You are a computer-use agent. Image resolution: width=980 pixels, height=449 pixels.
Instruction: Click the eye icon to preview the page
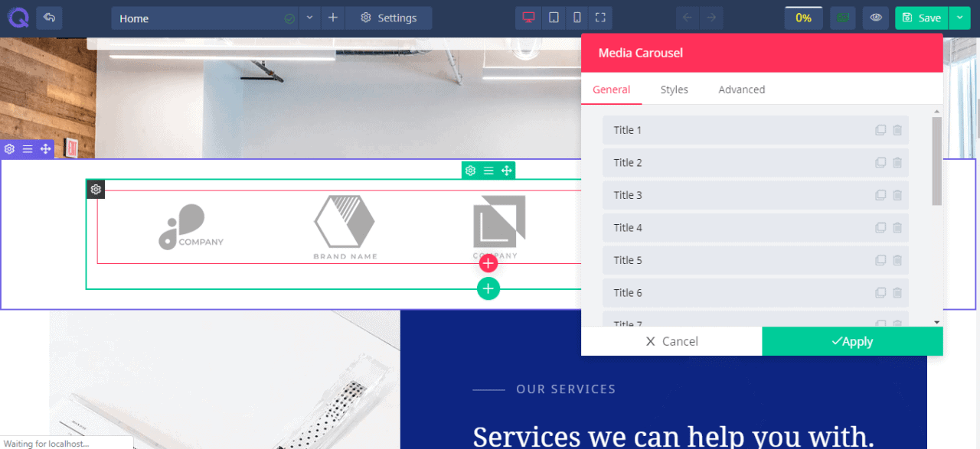pos(875,18)
